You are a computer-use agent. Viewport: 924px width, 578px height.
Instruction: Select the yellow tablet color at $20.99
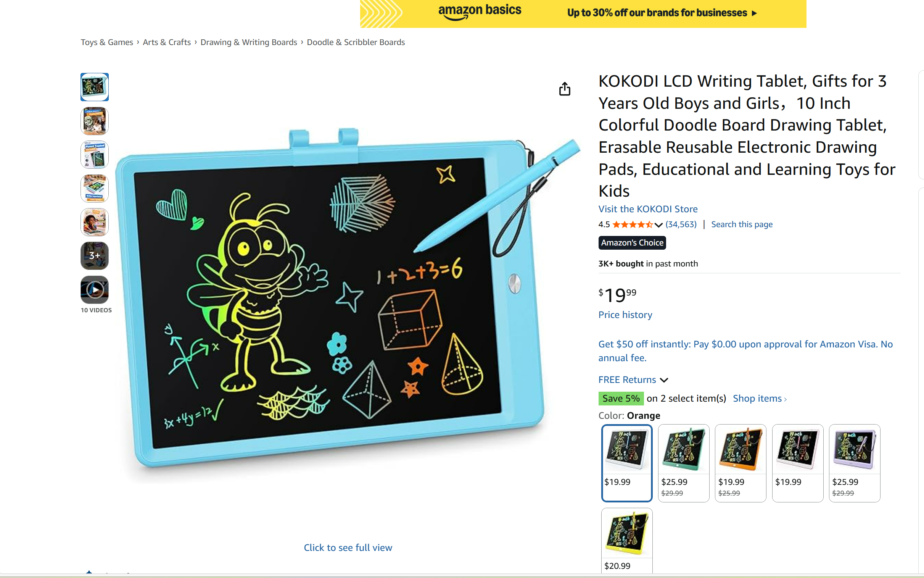pos(627,541)
